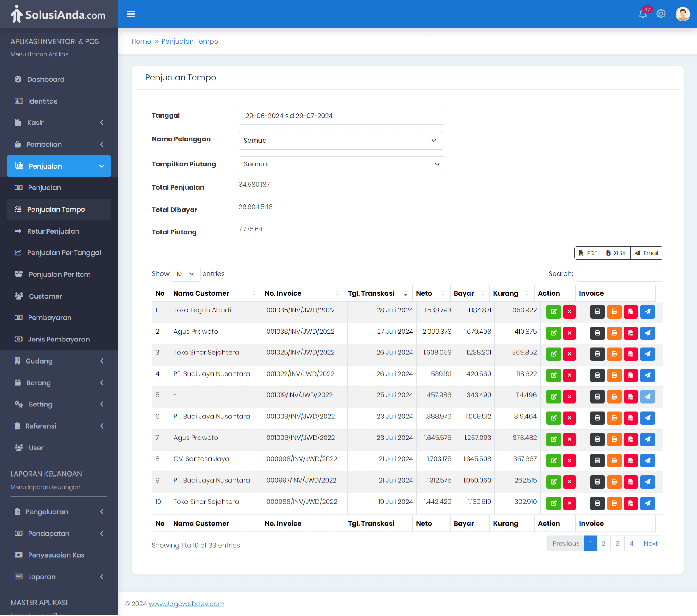
Task: Click red PDF icon for invoice 001009
Action: click(x=631, y=418)
